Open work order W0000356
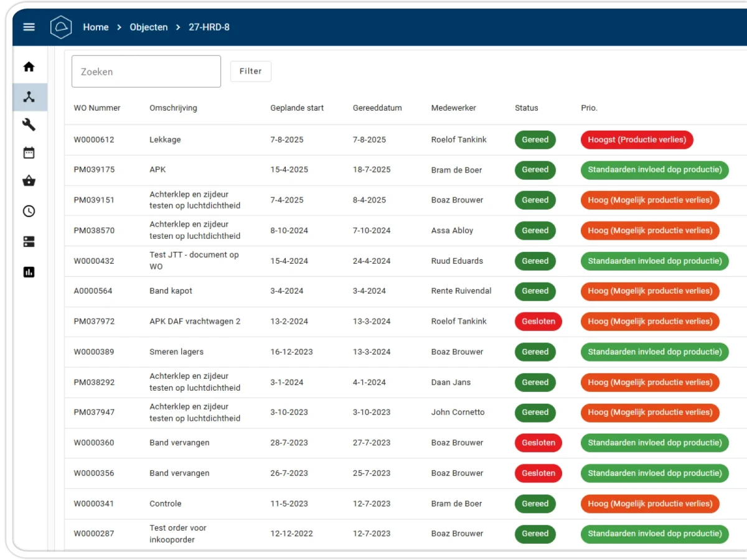Viewport: 747px width, 560px height. click(x=94, y=473)
